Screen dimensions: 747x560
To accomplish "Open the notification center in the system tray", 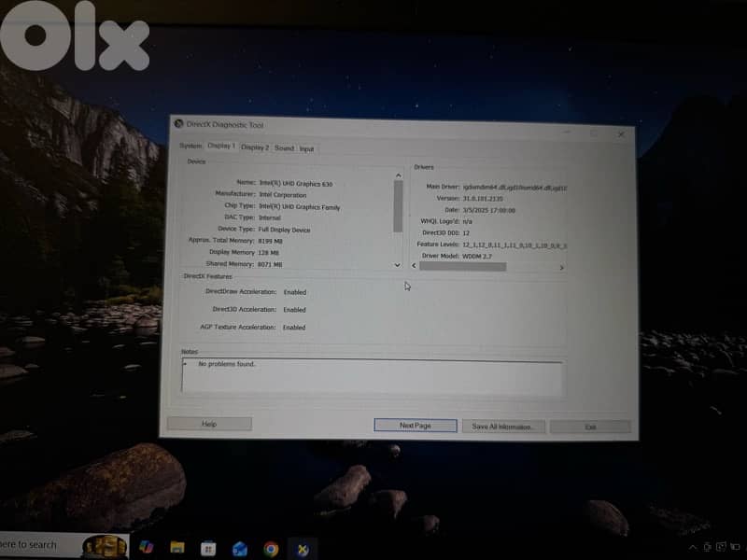I will 737,548.
